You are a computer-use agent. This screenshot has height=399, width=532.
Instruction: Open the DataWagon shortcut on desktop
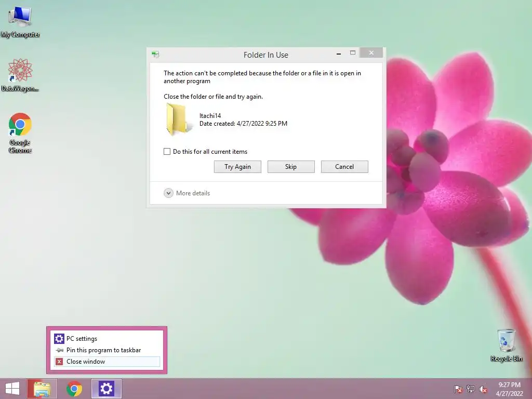pyautogui.click(x=20, y=75)
